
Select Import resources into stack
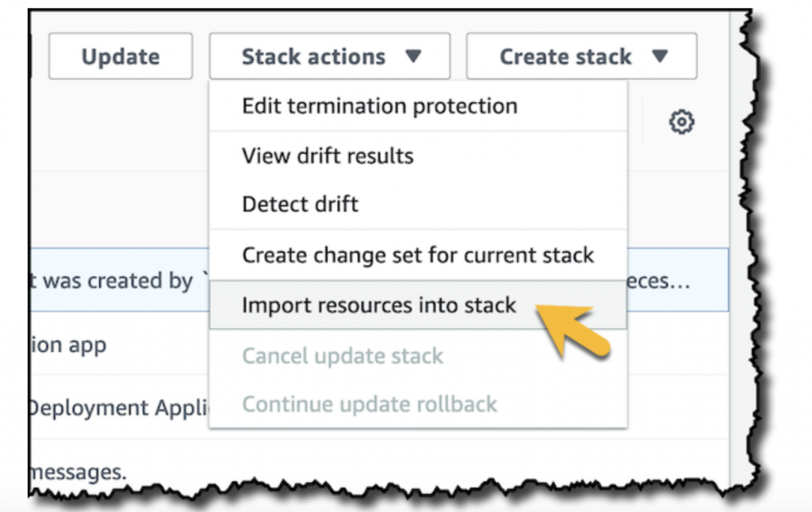379,304
